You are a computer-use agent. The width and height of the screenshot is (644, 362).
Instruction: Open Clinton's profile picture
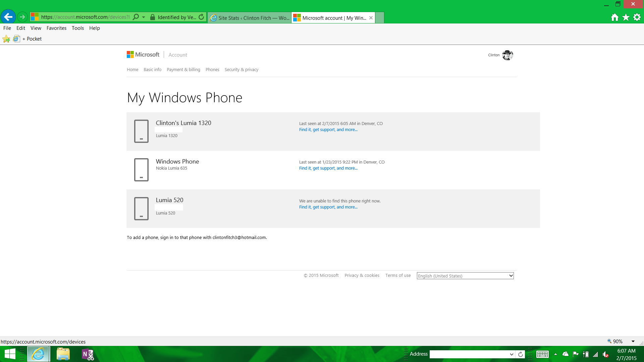click(x=507, y=55)
